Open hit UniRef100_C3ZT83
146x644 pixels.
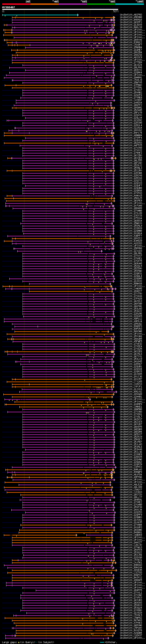tap(131, 572)
